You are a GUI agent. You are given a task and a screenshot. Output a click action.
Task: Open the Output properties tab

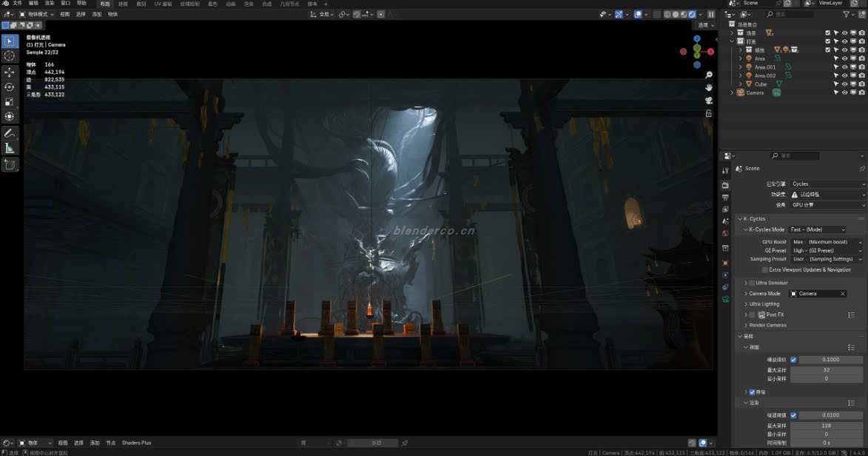[x=725, y=197]
